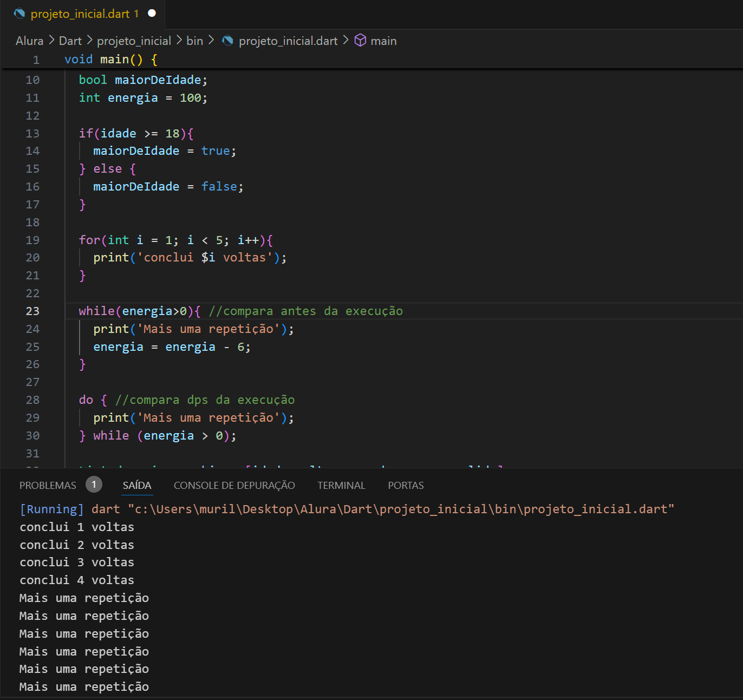The width and height of the screenshot is (743, 700).
Task: Select projeto_inicial.dart file in the breadcrumb
Action: click(x=288, y=41)
